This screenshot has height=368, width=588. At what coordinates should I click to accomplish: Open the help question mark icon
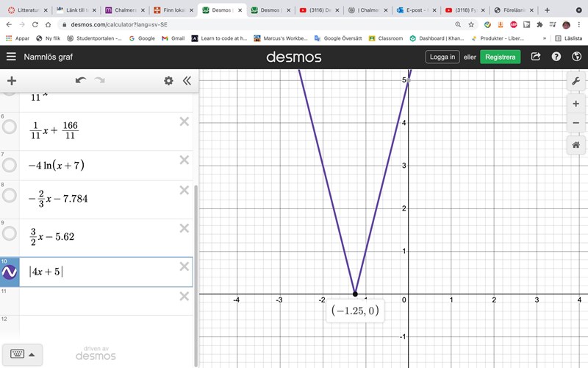pyautogui.click(x=556, y=57)
